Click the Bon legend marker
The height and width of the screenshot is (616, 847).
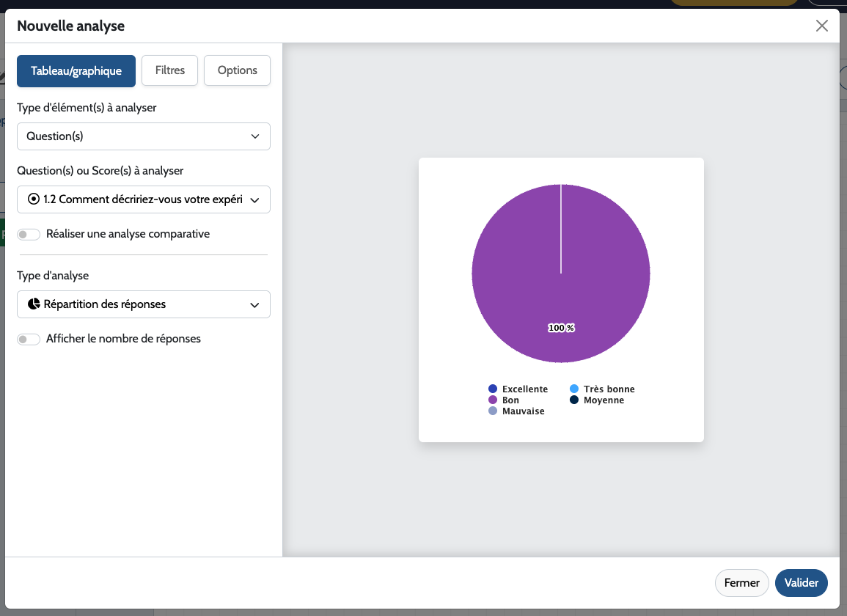493,400
